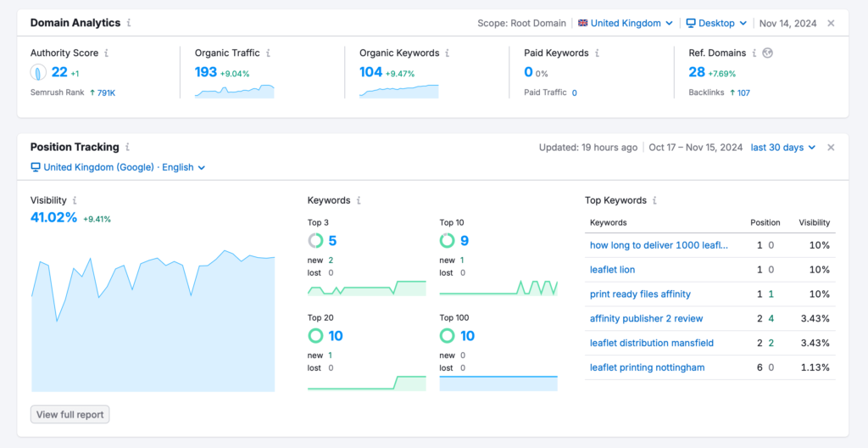The height and width of the screenshot is (448, 868).
Task: Open the United Kingdom (Google) · English dropdown
Action: tap(118, 167)
